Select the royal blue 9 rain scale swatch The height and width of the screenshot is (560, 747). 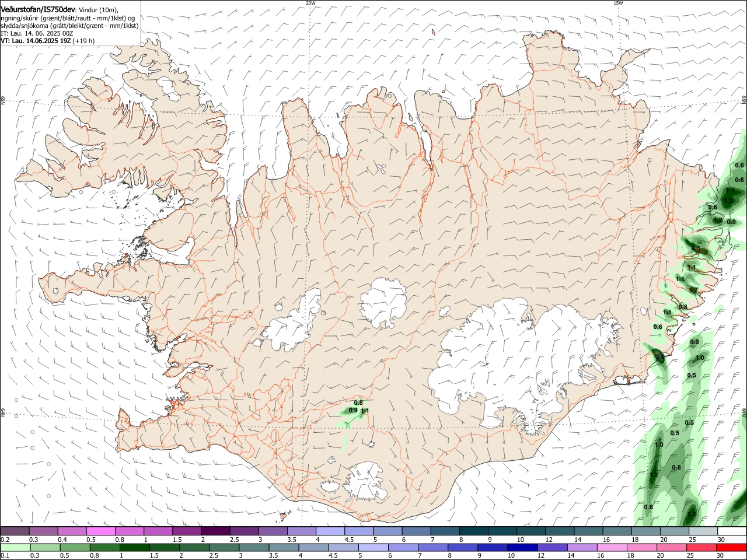pyautogui.click(x=493, y=547)
